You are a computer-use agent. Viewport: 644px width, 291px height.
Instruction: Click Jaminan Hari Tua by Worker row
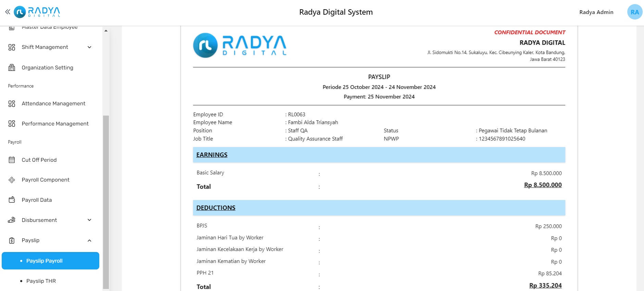379,238
